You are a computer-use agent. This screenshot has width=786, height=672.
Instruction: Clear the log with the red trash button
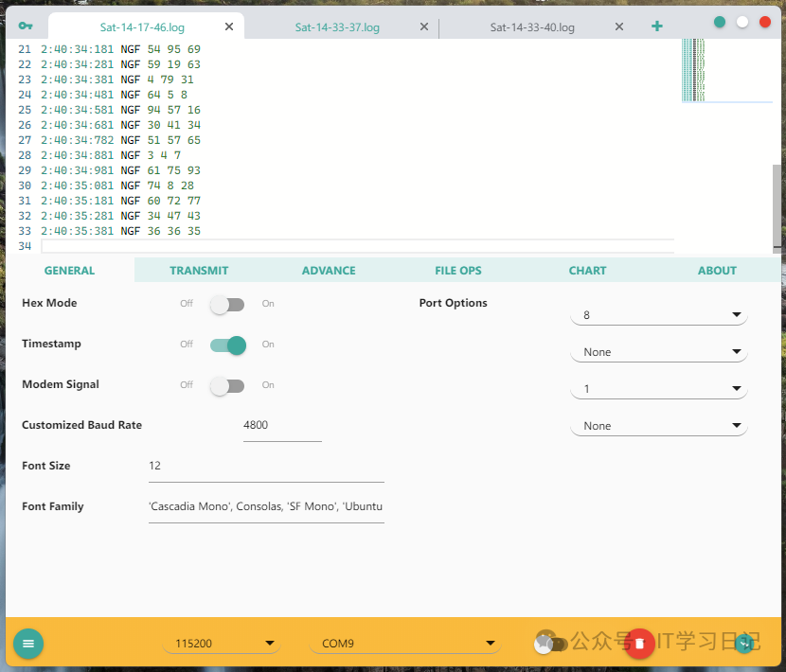tap(639, 644)
